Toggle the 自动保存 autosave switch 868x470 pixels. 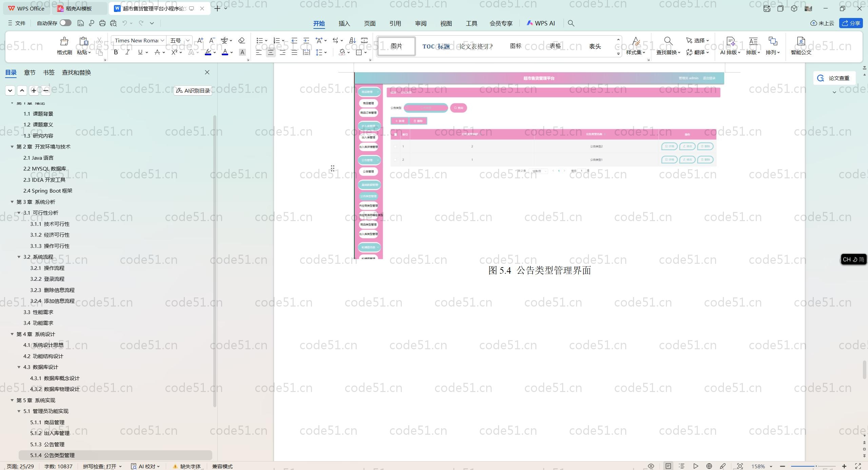point(65,23)
